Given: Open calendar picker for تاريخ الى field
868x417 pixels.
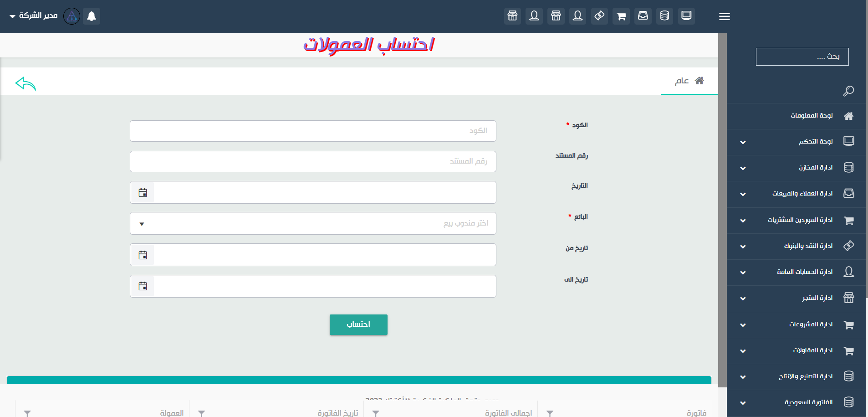Looking at the screenshot, I should [x=143, y=286].
